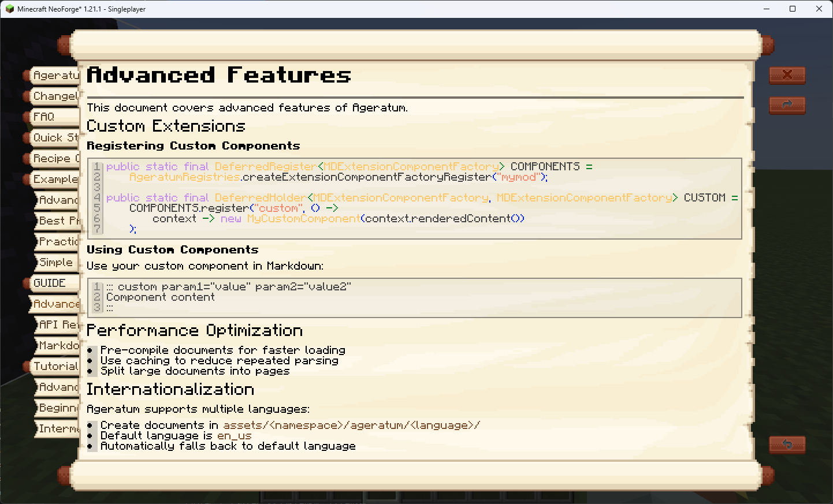Click the 'Component content' code line
Screen dimensions: 833x504
161,297
